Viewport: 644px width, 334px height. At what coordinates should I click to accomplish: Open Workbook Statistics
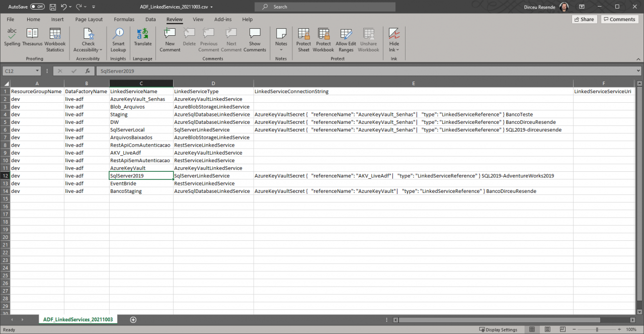click(55, 40)
